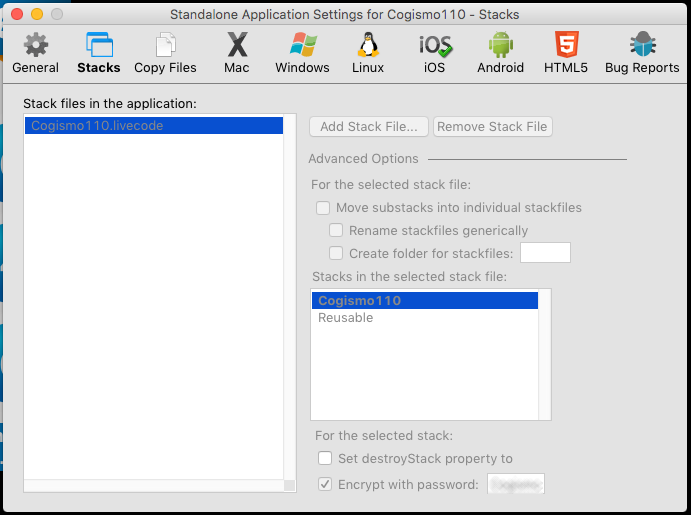Open the Copy Files pane

(165, 52)
